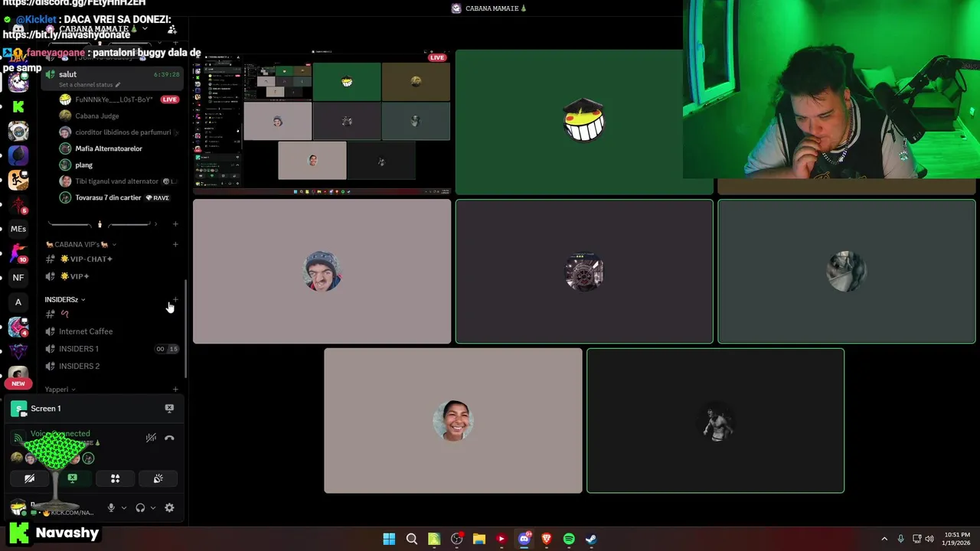Open Steam from taskbar
Image resolution: width=980 pixels, height=551 pixels.
[x=591, y=539]
